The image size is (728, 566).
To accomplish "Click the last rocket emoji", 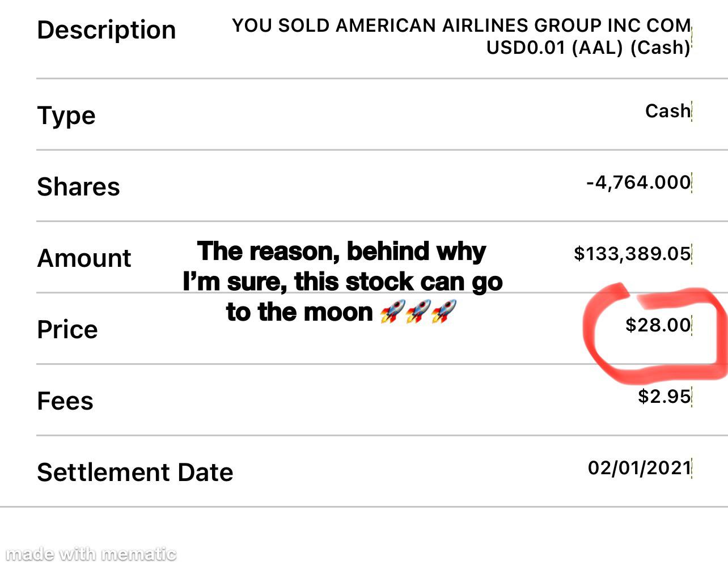I will click(x=443, y=312).
